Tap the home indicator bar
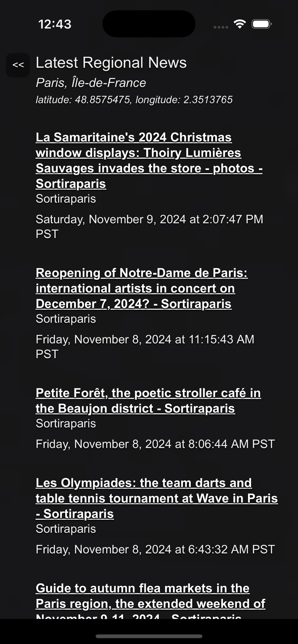 coord(149,636)
